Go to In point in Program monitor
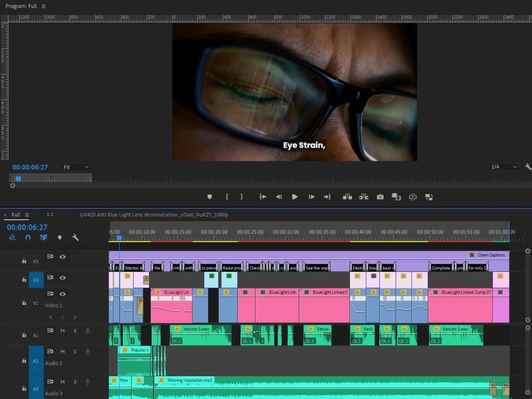 click(x=263, y=197)
